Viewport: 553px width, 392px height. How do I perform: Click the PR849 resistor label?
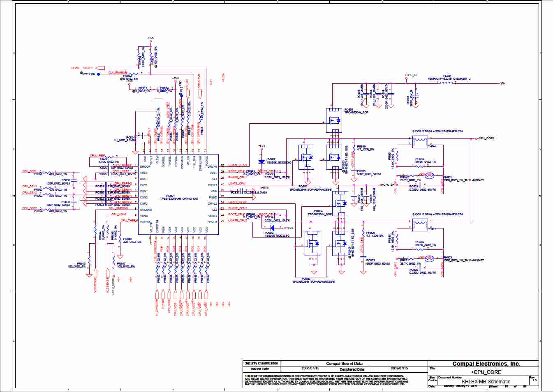click(127, 239)
